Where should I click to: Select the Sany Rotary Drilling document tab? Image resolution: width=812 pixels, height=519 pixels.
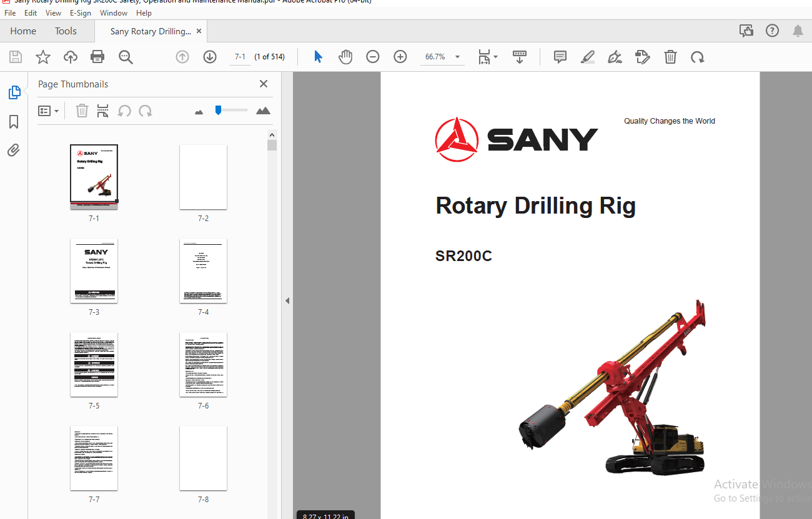[x=151, y=31]
